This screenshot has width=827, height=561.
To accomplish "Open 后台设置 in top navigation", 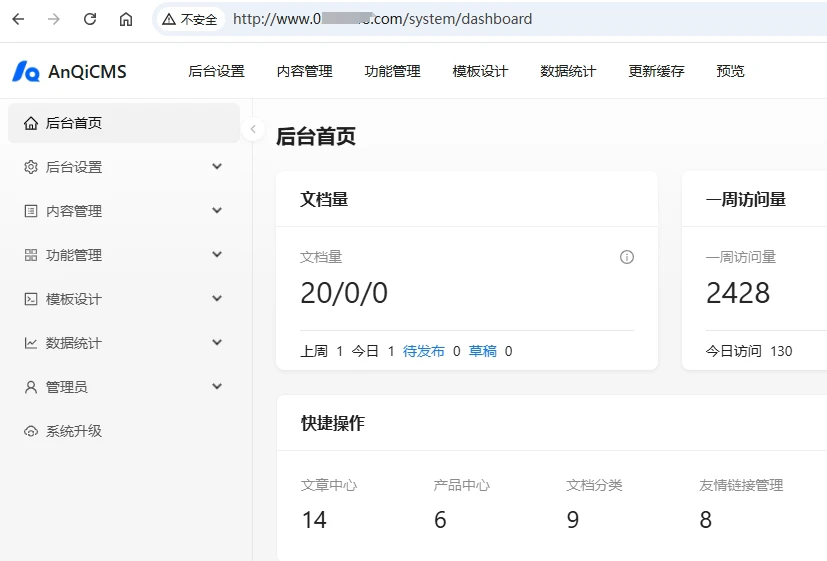I will (x=217, y=71).
